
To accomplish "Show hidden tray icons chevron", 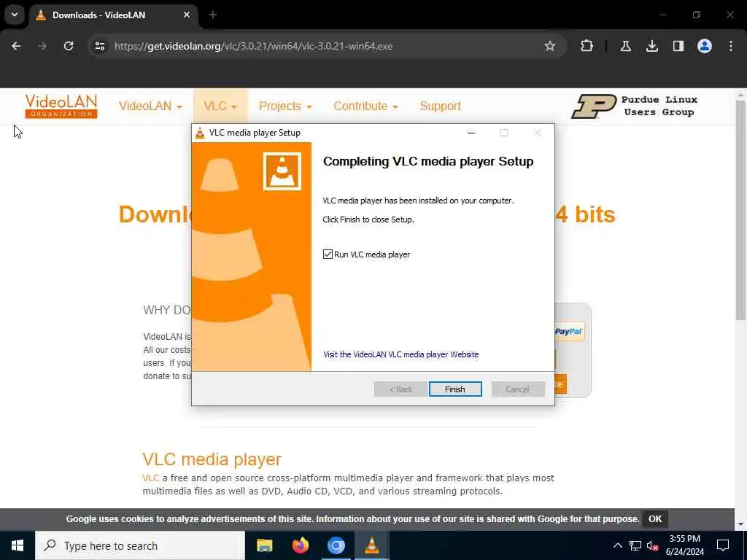I will pyautogui.click(x=617, y=545).
